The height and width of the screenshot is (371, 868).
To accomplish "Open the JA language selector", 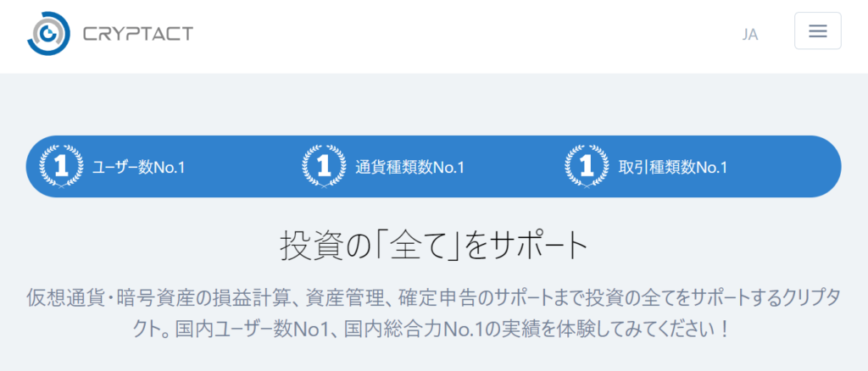I will click(x=750, y=34).
